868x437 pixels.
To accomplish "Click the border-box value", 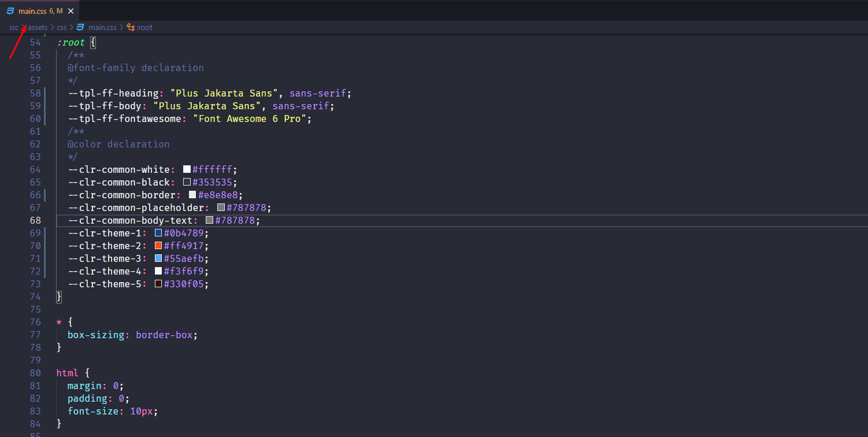I will pyautogui.click(x=165, y=335).
